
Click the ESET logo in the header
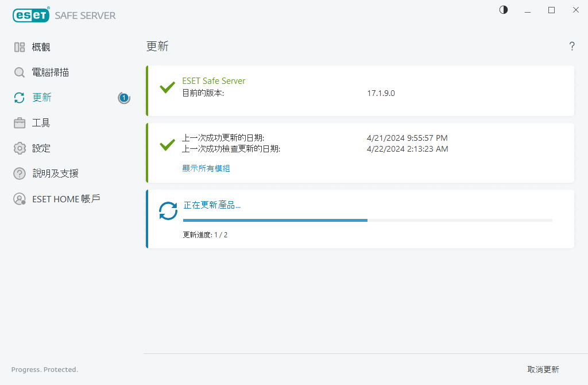pos(30,15)
